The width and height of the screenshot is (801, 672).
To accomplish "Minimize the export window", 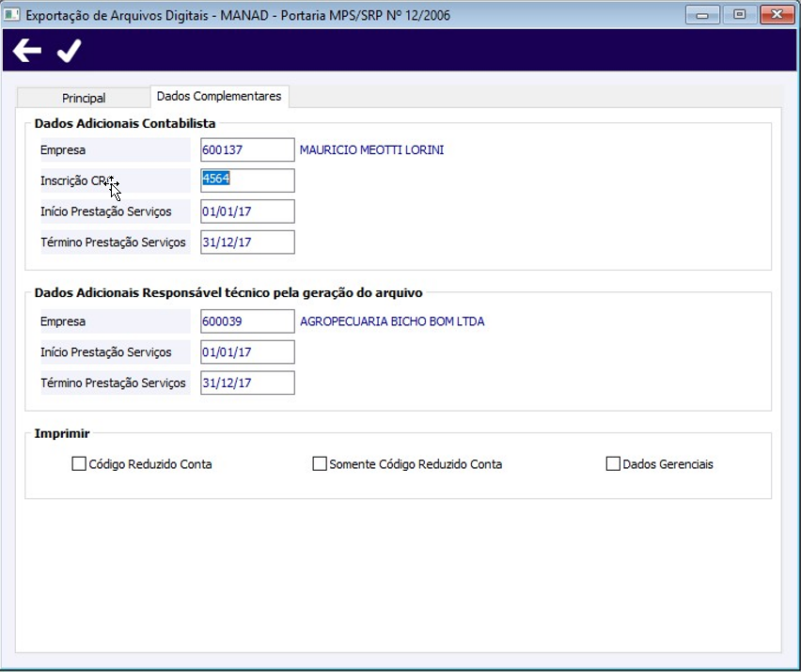I will coord(702,15).
